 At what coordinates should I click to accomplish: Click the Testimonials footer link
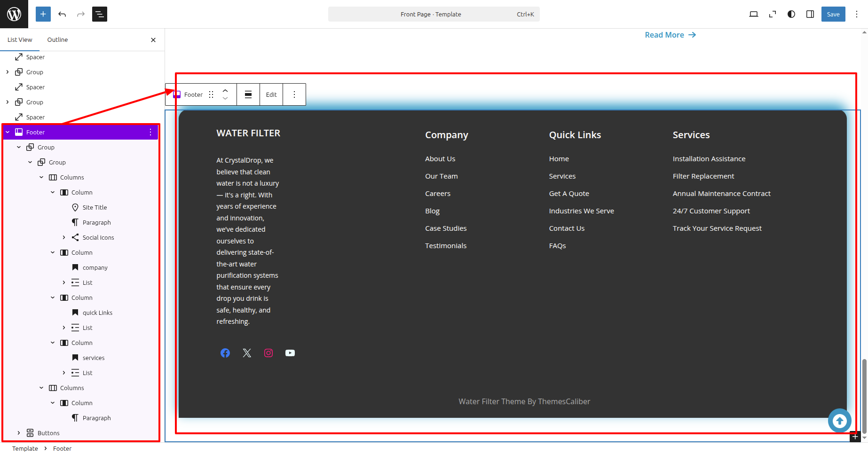click(446, 246)
